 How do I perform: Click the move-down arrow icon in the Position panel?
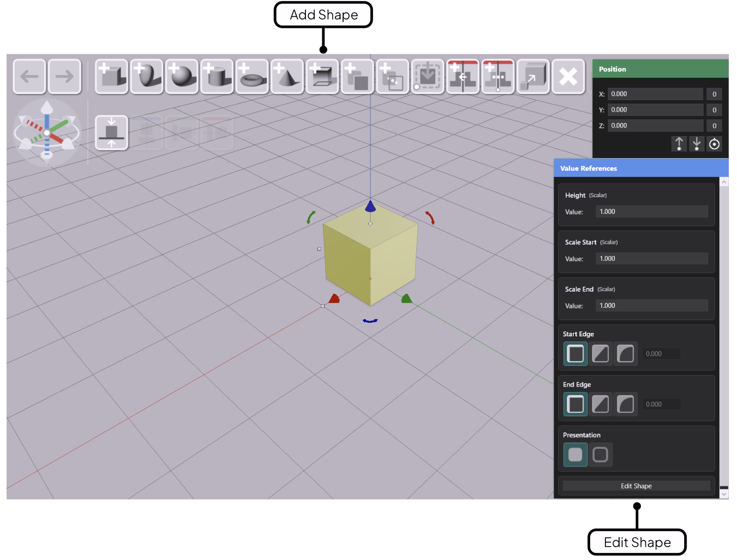[x=697, y=144]
